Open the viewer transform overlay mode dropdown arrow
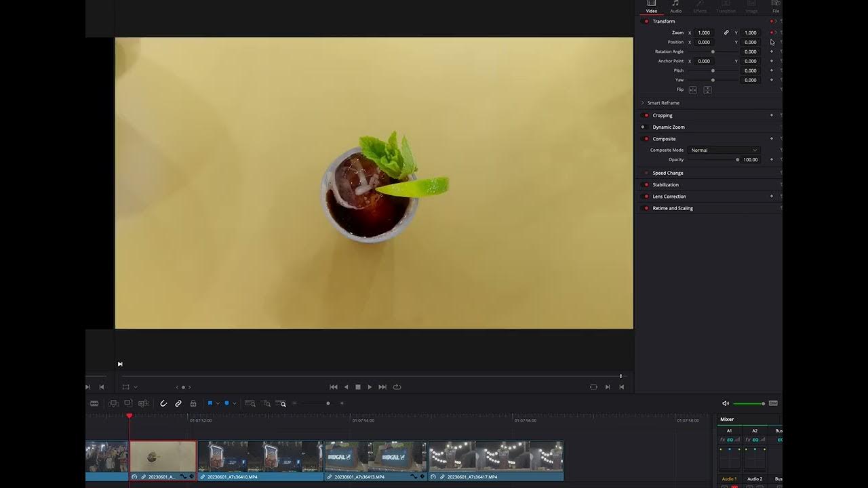The height and width of the screenshot is (488, 868). pos(136,387)
